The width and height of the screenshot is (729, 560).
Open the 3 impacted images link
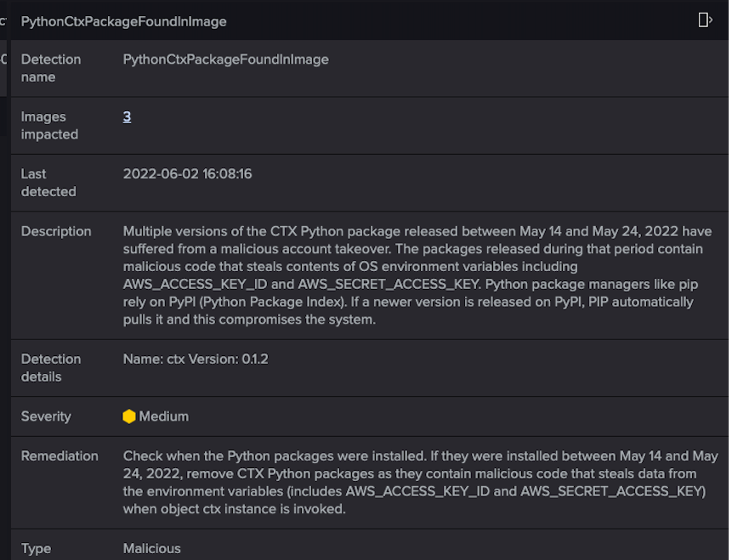point(127,117)
